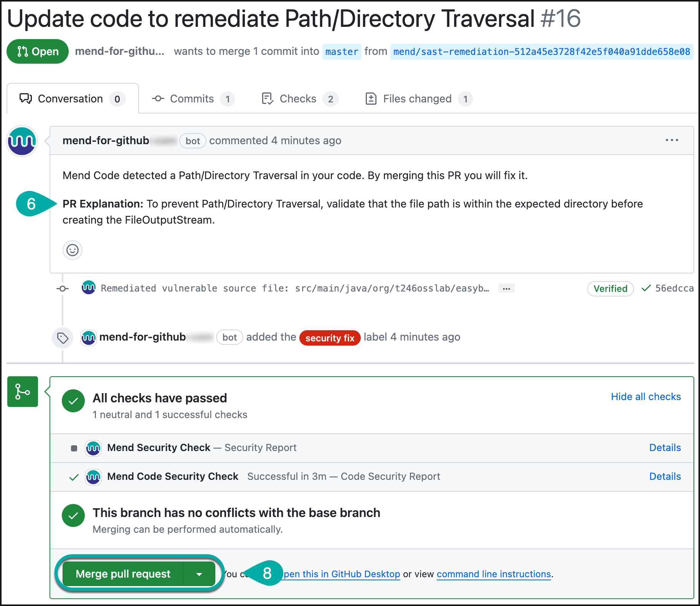Open Details for Mend Security Check
700x606 pixels.
click(x=665, y=448)
